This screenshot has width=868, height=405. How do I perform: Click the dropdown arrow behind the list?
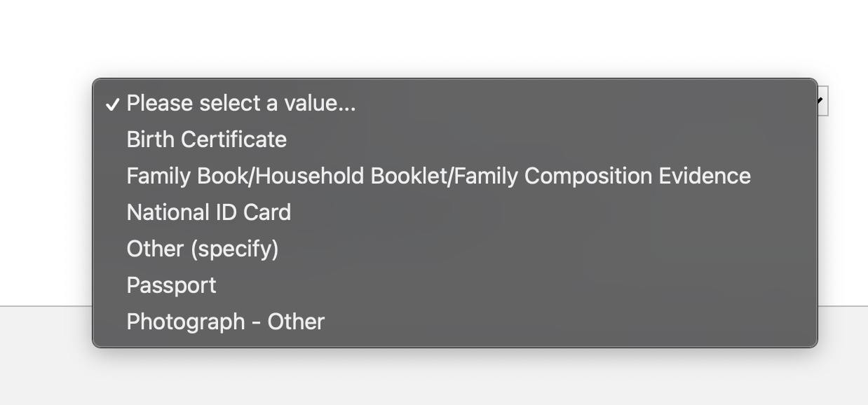coord(822,101)
